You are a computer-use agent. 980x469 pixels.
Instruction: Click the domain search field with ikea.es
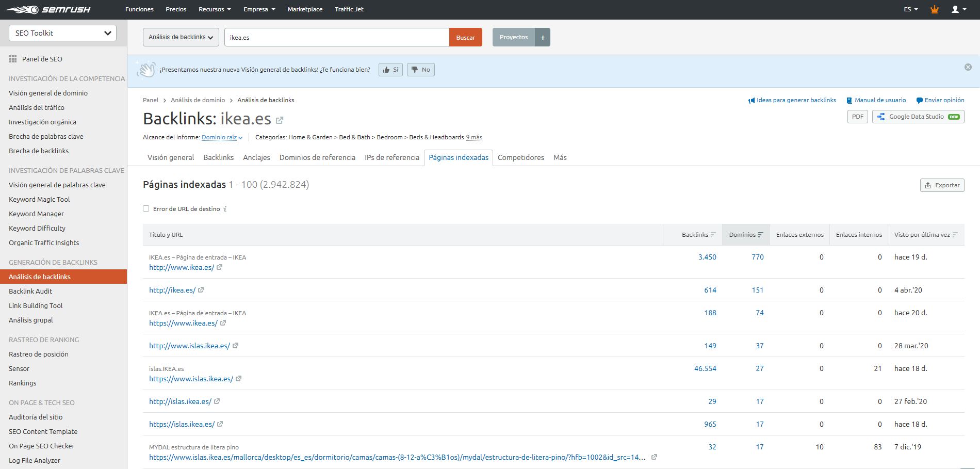pyautogui.click(x=337, y=37)
